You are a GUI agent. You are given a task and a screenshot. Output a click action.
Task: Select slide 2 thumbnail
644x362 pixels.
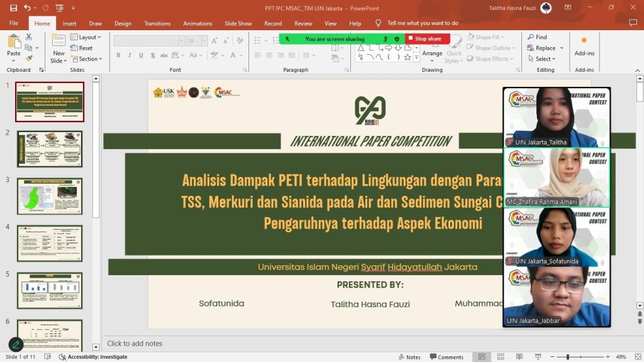[50, 149]
